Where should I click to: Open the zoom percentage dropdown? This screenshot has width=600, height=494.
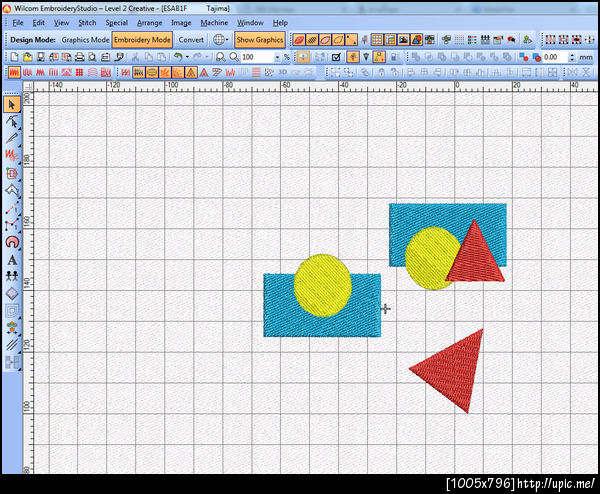coord(277,57)
